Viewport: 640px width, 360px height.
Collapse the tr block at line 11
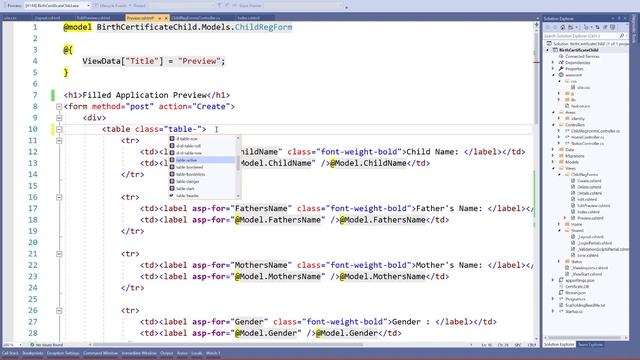click(x=59, y=140)
